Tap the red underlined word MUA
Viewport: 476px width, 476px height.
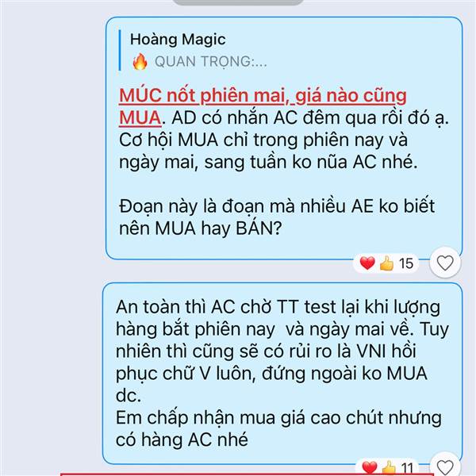pyautogui.click(x=140, y=117)
